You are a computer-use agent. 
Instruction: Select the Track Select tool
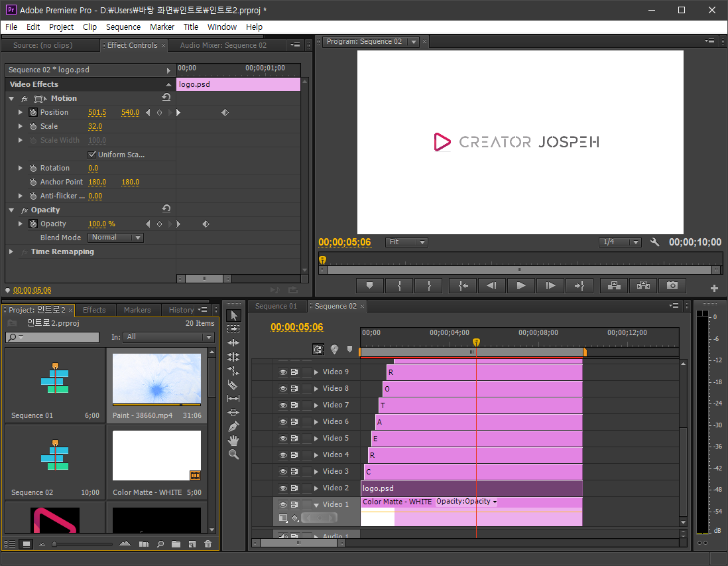pyautogui.click(x=233, y=328)
